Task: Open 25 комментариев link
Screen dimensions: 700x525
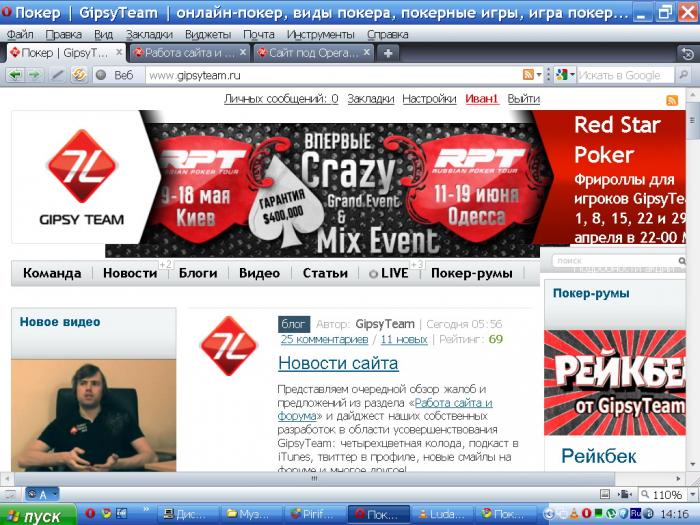Action: coord(324,340)
